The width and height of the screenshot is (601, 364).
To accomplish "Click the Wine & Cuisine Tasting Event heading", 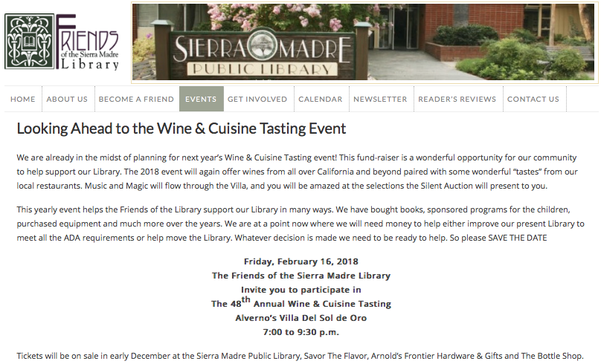I will [x=181, y=129].
